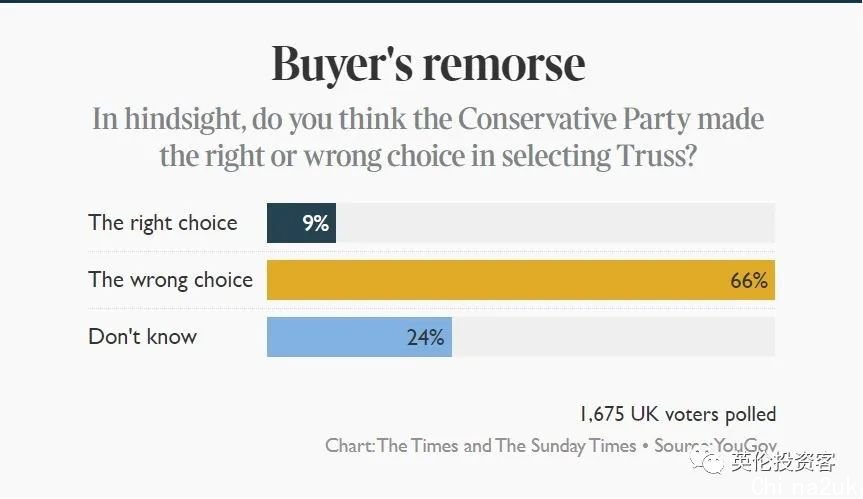Select "The right choice" label
This screenshot has height=499, width=863.
(163, 223)
